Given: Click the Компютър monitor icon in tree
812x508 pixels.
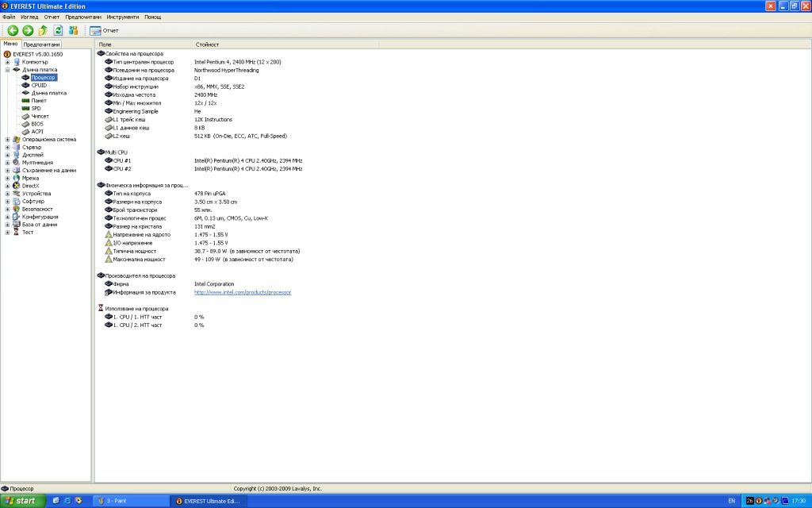Looking at the screenshot, I should click(x=17, y=62).
